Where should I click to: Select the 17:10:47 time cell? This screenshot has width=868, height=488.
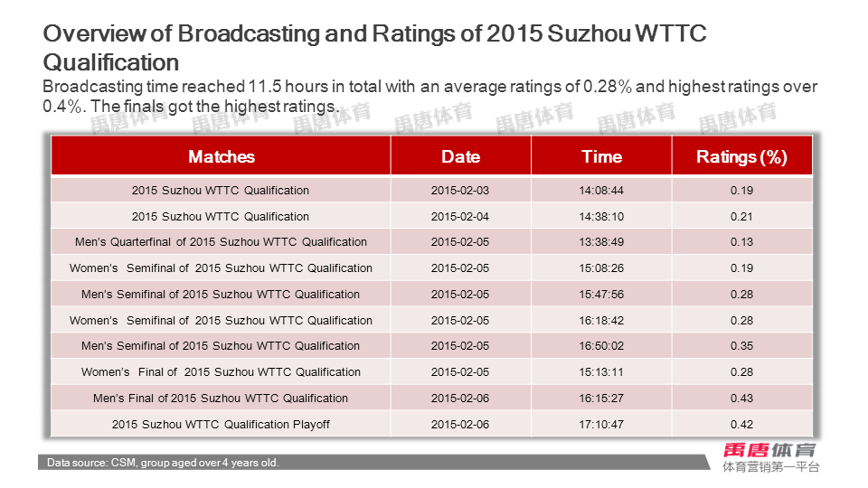click(x=601, y=425)
